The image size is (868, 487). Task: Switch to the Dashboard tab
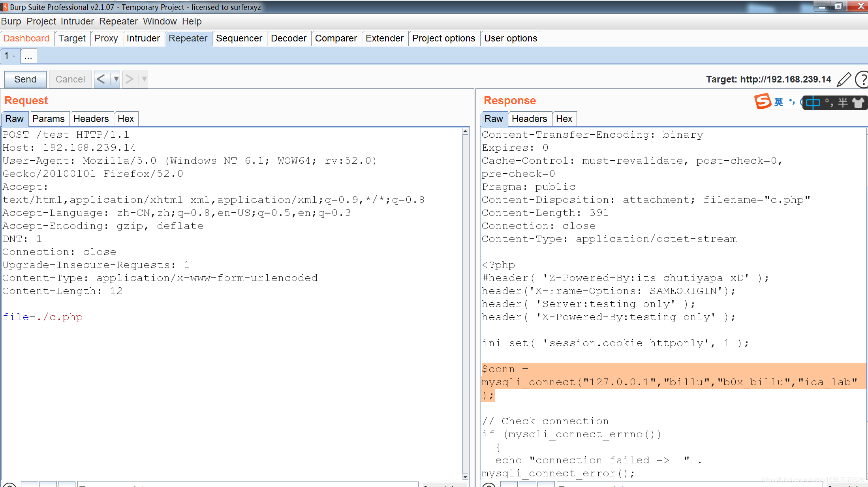click(x=26, y=38)
